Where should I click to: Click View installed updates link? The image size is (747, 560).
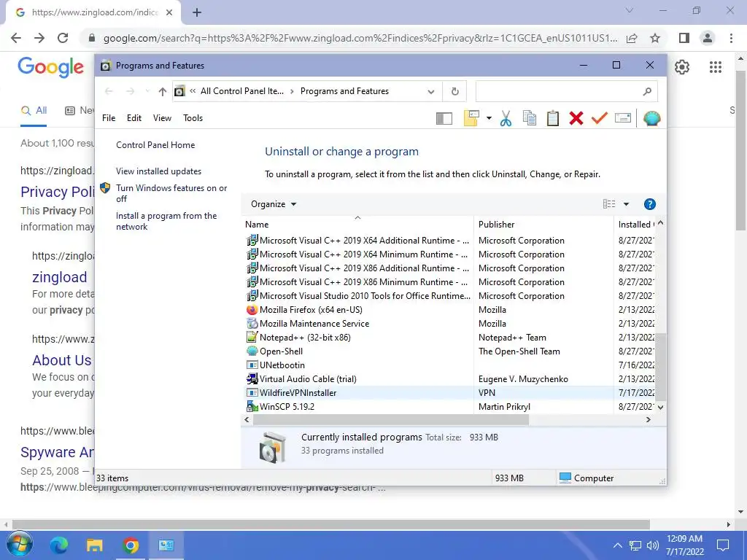(158, 171)
